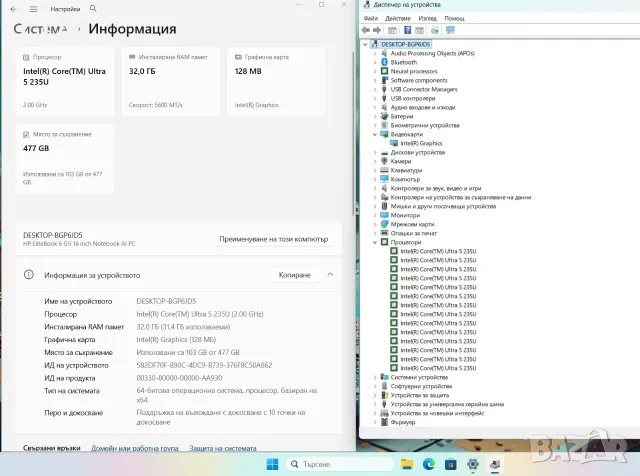Expand USB Connector Managers category
Screen dimensions: 640x476
pos(375,89)
